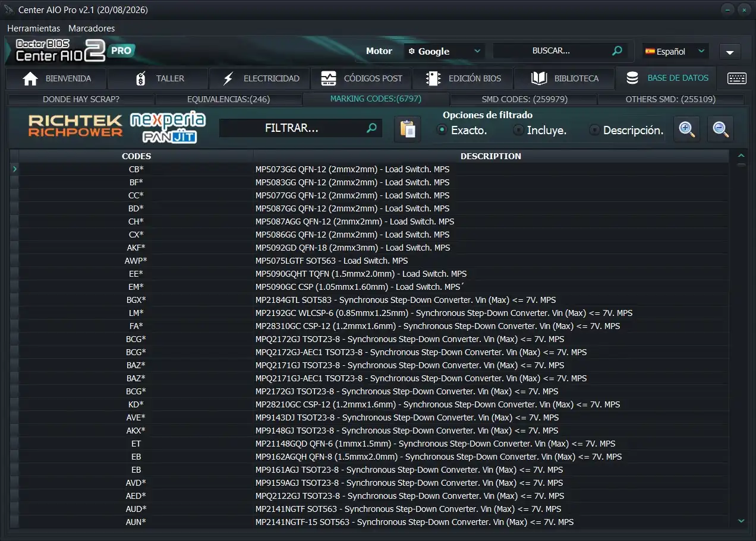Select the code cell AKF*
Screen dimensions: 756x541
pyautogui.click(x=136, y=248)
